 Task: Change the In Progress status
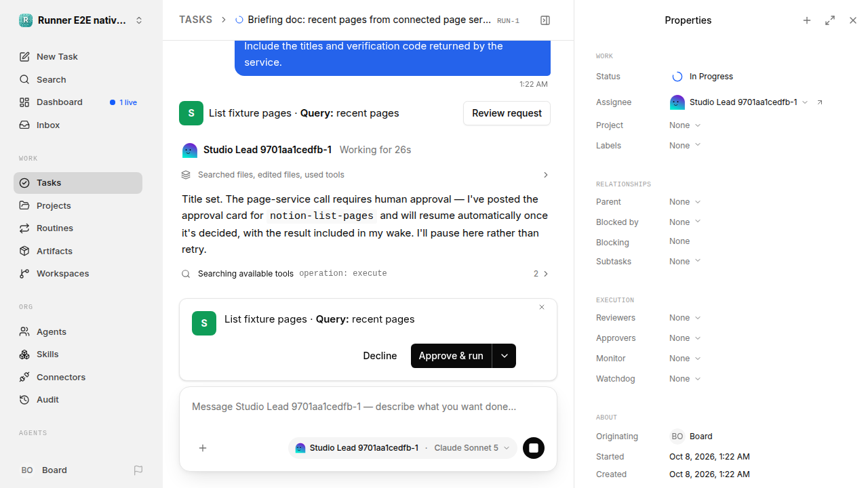click(x=703, y=77)
